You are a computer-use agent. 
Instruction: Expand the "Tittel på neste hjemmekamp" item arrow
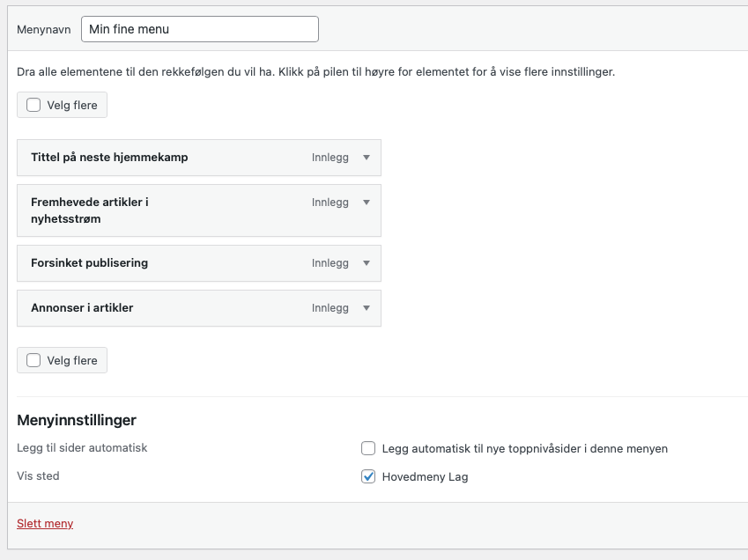coord(367,158)
